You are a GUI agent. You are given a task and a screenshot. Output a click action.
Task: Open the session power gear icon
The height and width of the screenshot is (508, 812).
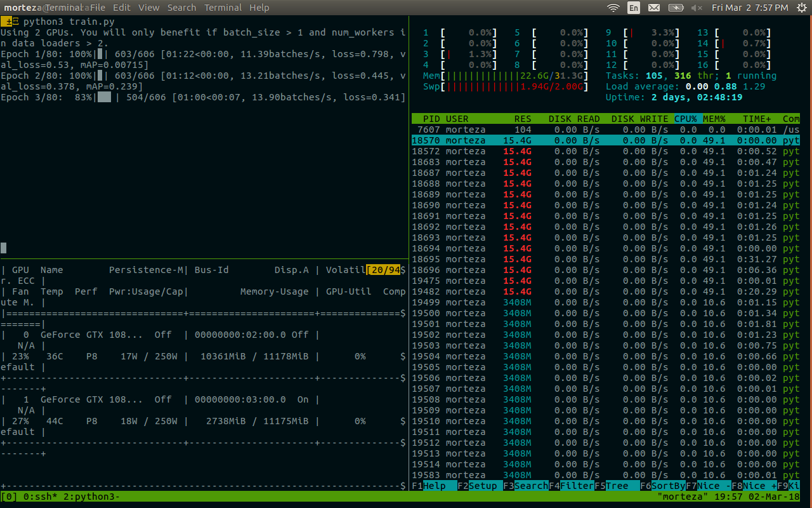click(x=801, y=8)
